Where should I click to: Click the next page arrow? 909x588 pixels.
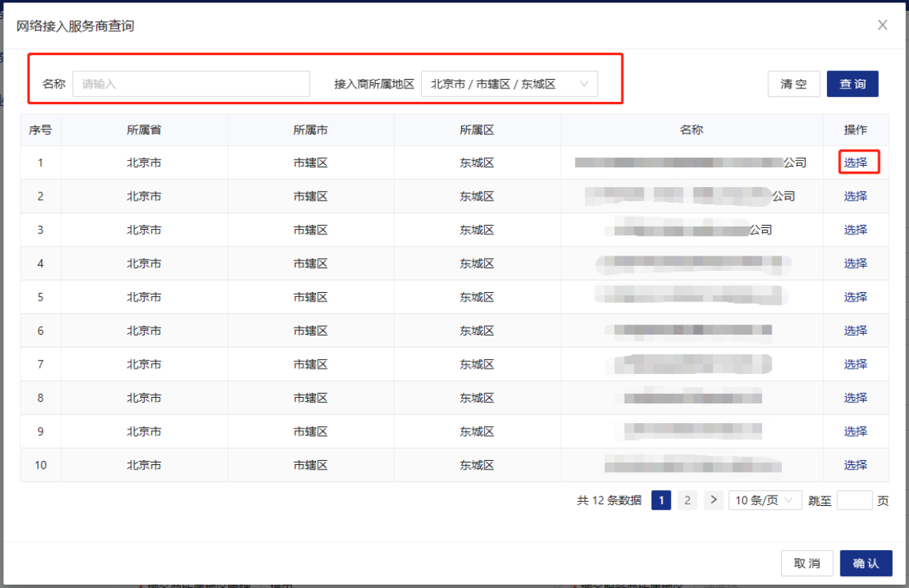pyautogui.click(x=713, y=500)
